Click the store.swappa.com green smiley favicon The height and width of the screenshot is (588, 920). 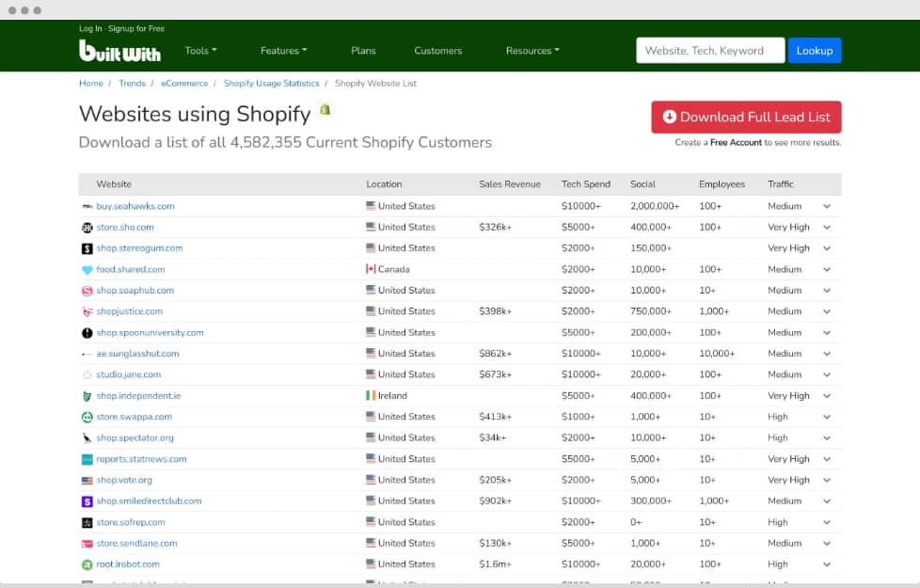click(87, 417)
